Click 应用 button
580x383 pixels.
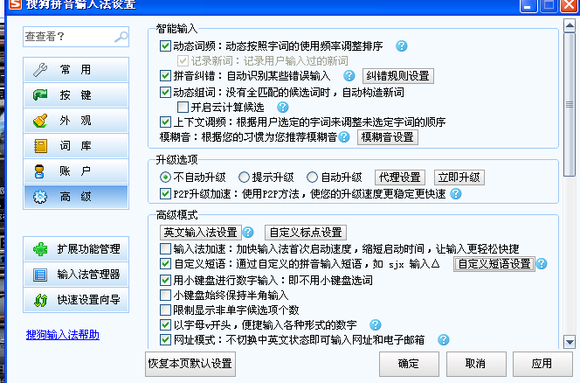coord(542,364)
